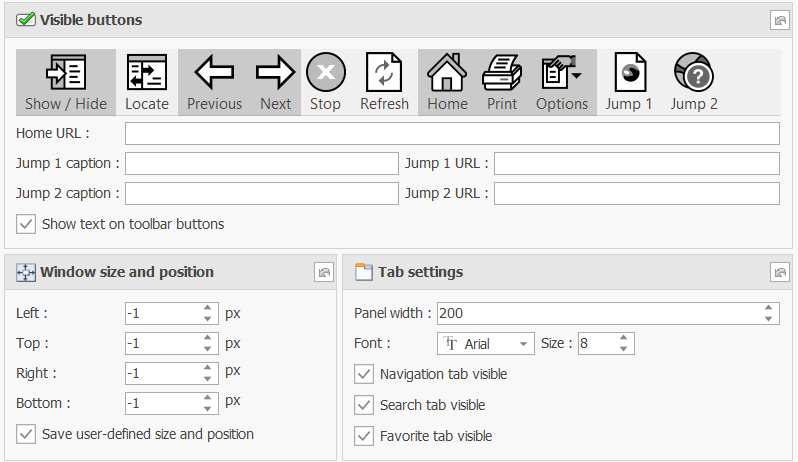Collapse the Tab settings section
This screenshot has height=462, width=798.
(780, 273)
